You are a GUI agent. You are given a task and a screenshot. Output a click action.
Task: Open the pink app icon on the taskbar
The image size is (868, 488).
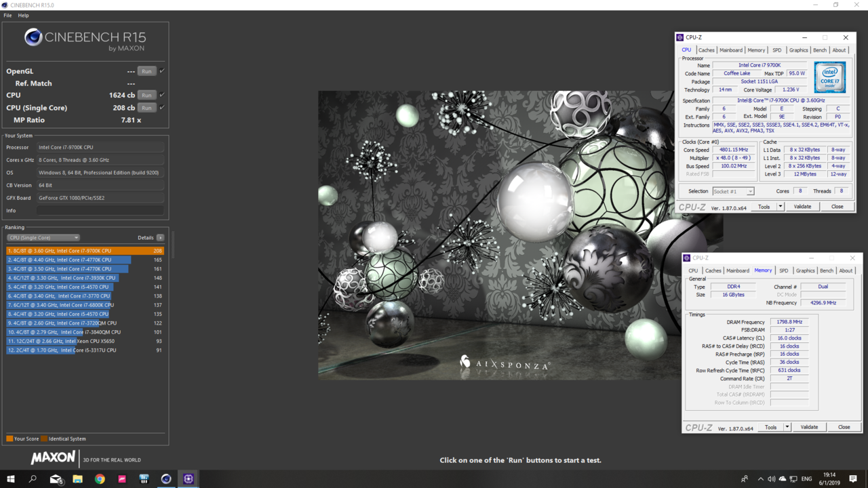tap(122, 479)
